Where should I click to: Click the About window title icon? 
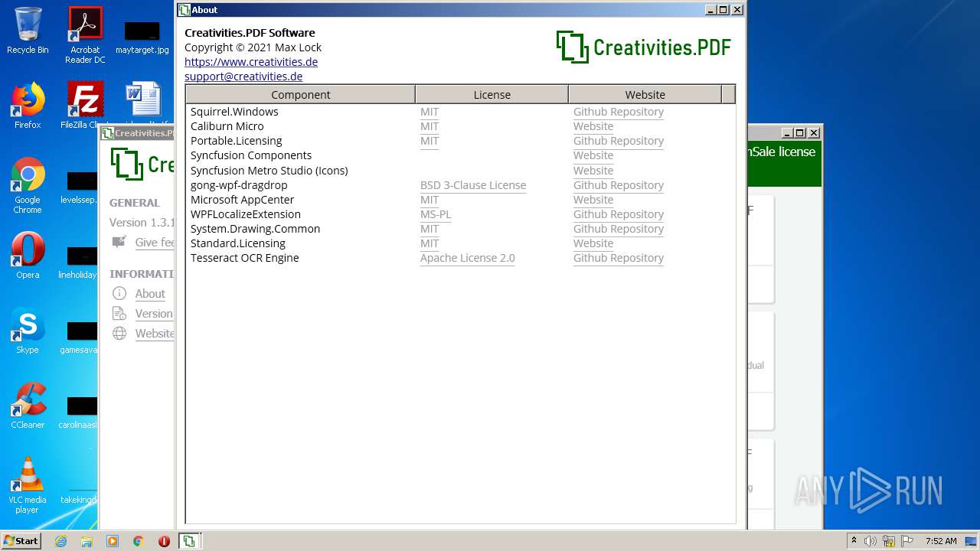pyautogui.click(x=184, y=10)
